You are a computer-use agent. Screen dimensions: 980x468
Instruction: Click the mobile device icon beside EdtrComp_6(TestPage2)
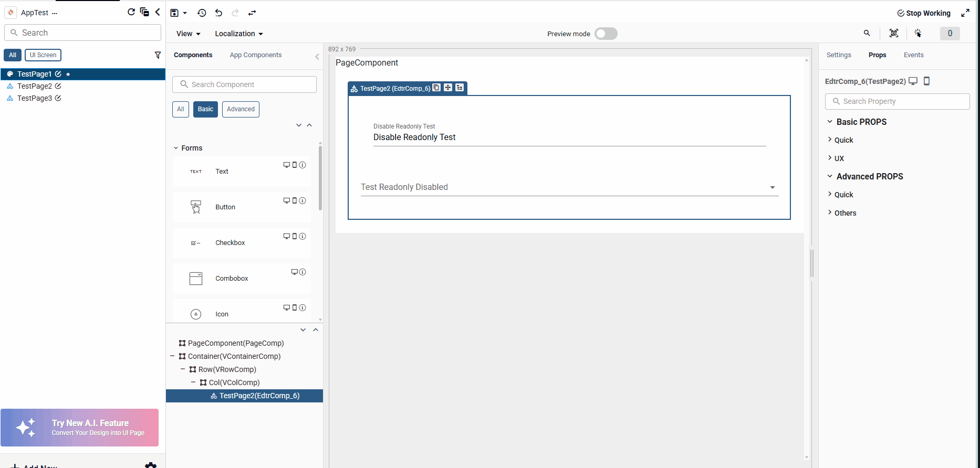coord(927,81)
